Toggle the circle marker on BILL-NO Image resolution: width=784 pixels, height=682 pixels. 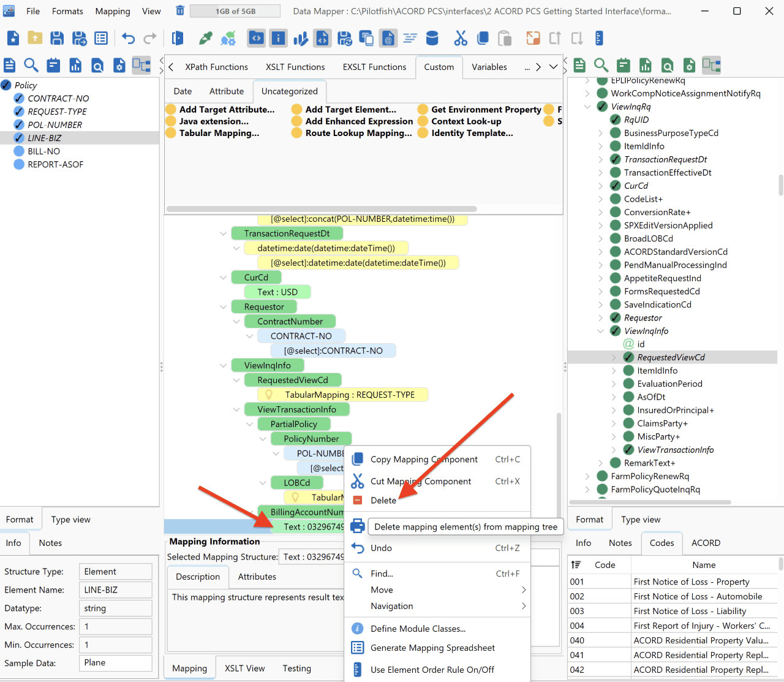coord(19,151)
